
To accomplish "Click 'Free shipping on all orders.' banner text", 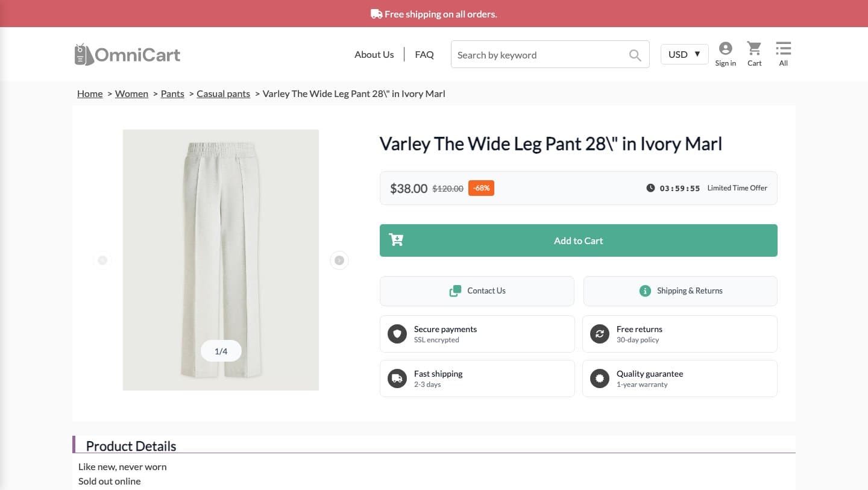I will pyautogui.click(x=441, y=14).
